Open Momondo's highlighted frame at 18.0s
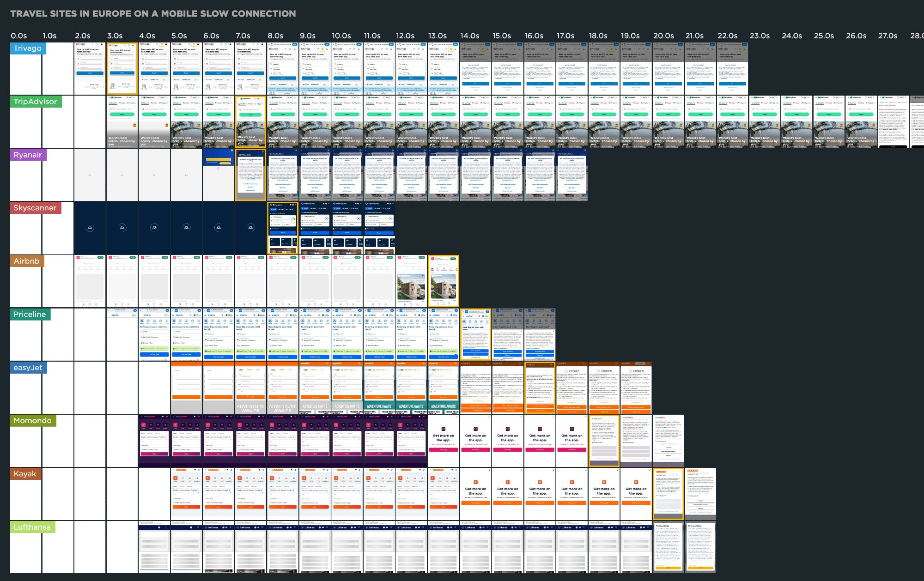 (x=604, y=441)
